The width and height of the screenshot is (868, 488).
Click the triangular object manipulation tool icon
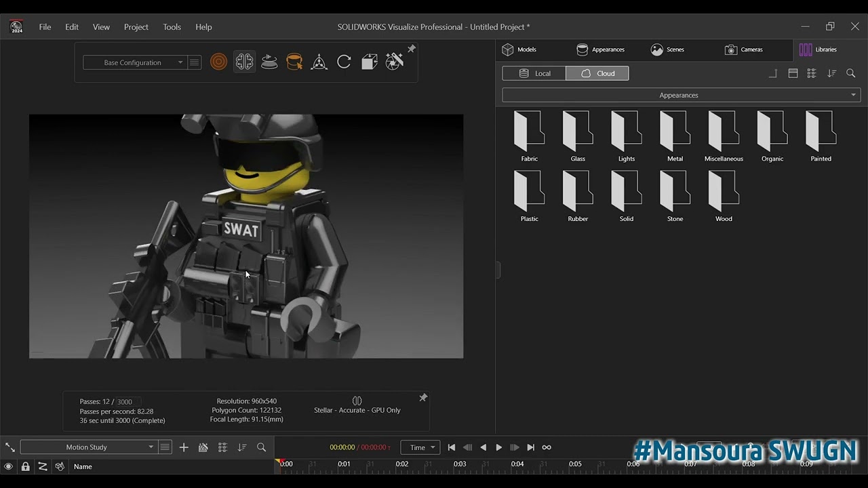click(x=319, y=62)
